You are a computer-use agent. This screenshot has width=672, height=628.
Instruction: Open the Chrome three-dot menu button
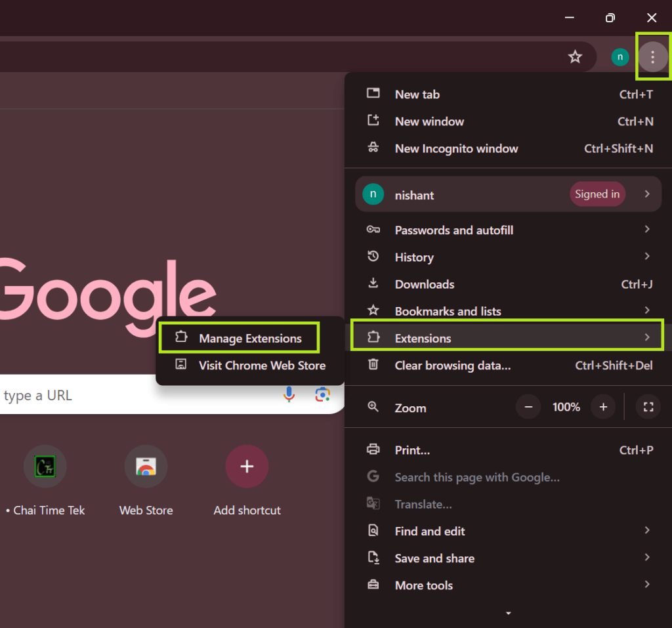pos(652,56)
